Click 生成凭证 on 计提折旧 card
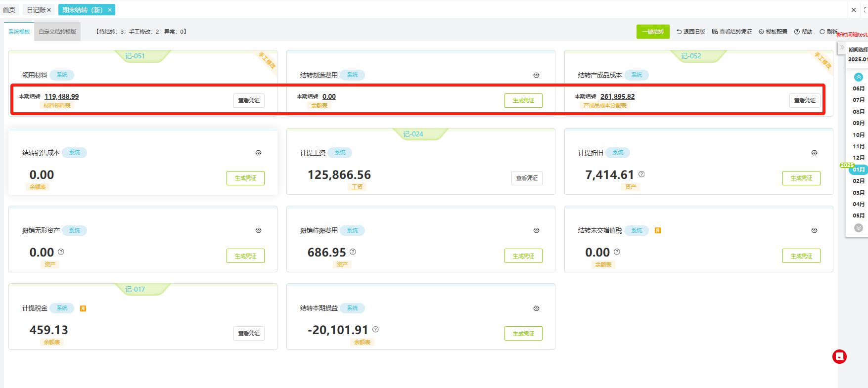 [801, 178]
